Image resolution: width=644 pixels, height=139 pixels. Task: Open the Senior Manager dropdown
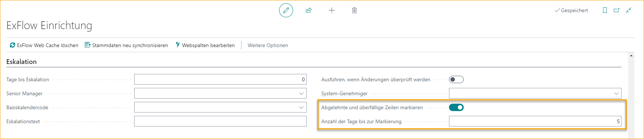pos(301,93)
